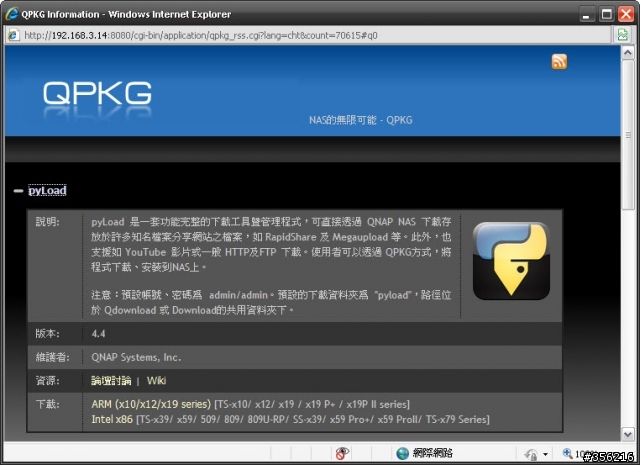Close the QPKG Information window

[x=626, y=14]
